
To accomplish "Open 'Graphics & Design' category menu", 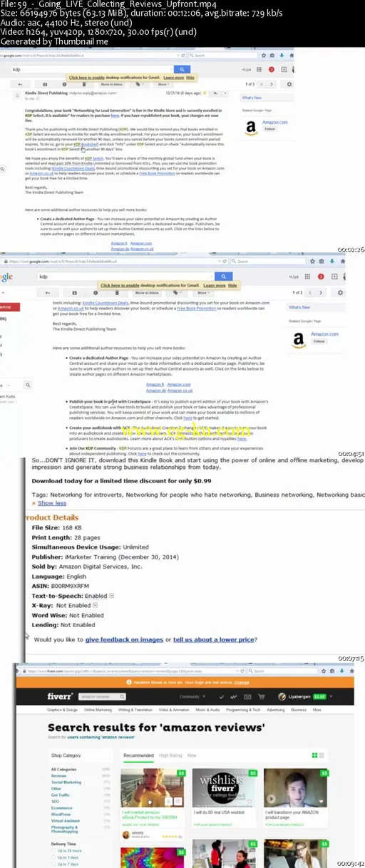I will [62, 710].
